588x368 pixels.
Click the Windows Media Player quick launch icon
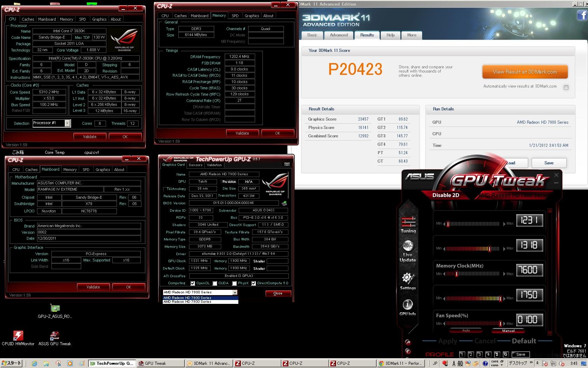(x=70, y=363)
